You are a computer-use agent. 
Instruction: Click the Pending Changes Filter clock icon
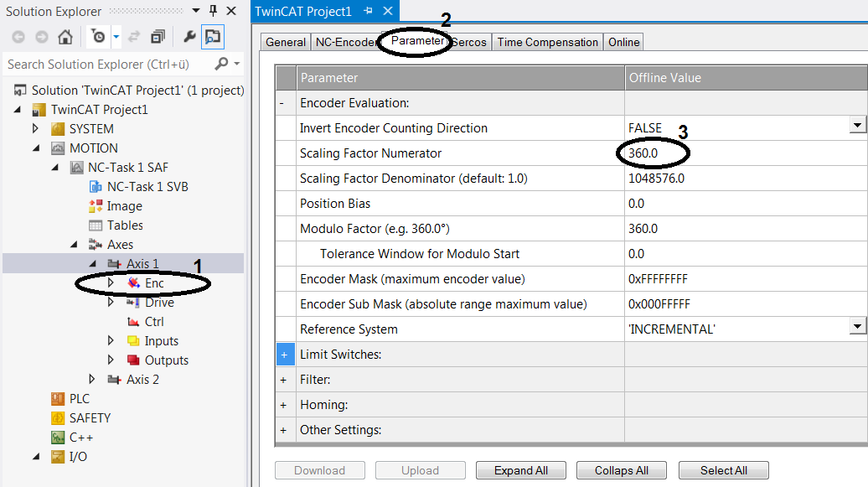99,37
